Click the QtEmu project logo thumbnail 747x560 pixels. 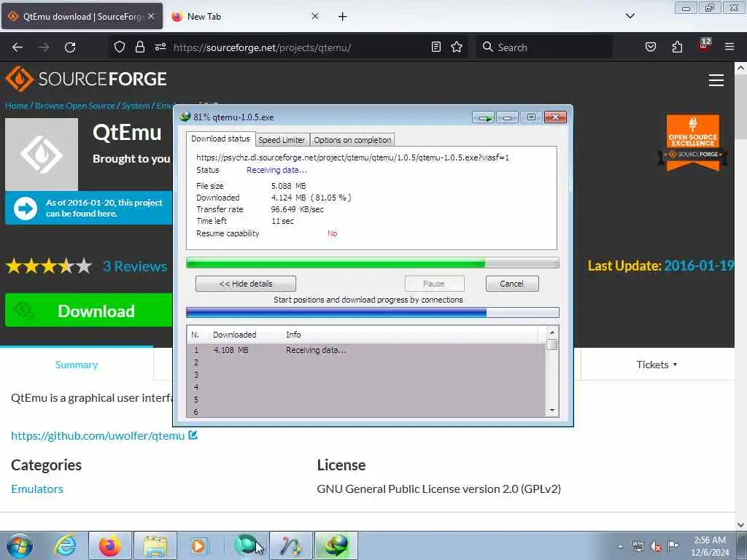(42, 155)
